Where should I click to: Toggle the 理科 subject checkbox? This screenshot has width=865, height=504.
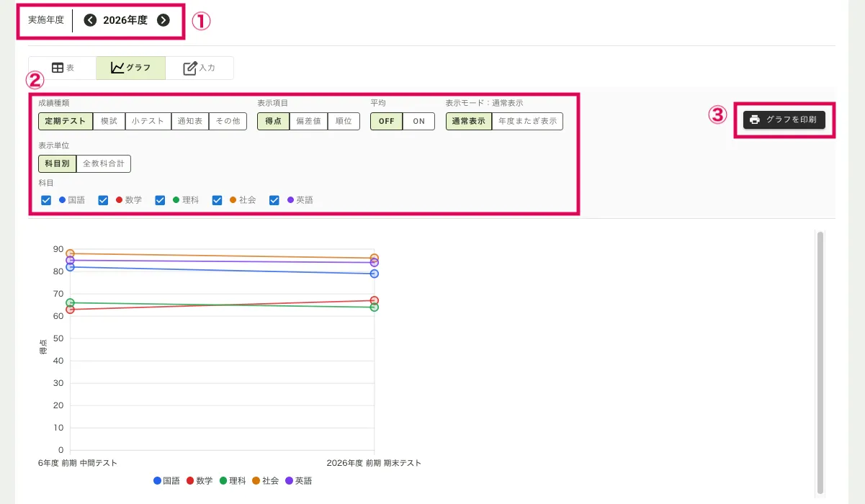160,200
